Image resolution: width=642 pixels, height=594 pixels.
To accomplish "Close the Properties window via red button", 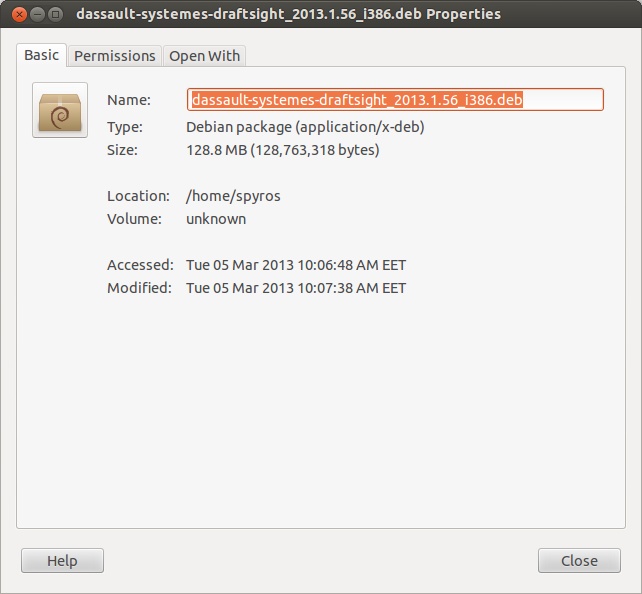I will 19,15.
